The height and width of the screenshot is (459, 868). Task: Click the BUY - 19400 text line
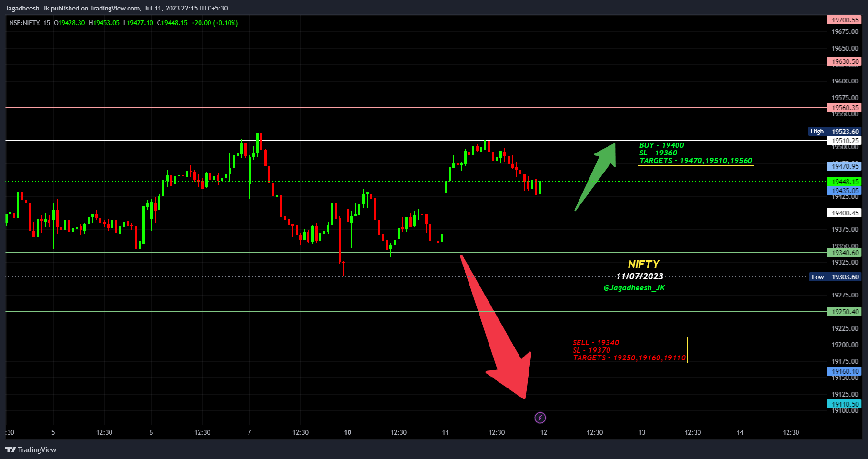click(x=661, y=145)
